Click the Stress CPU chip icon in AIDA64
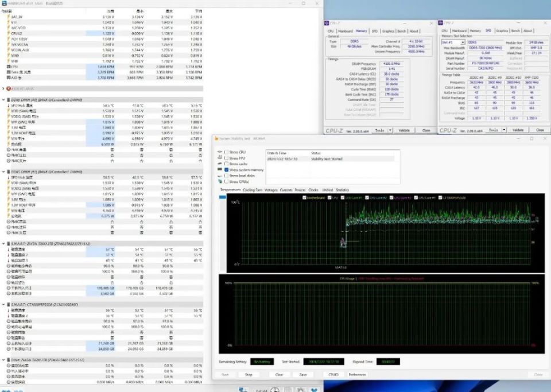 (220, 152)
